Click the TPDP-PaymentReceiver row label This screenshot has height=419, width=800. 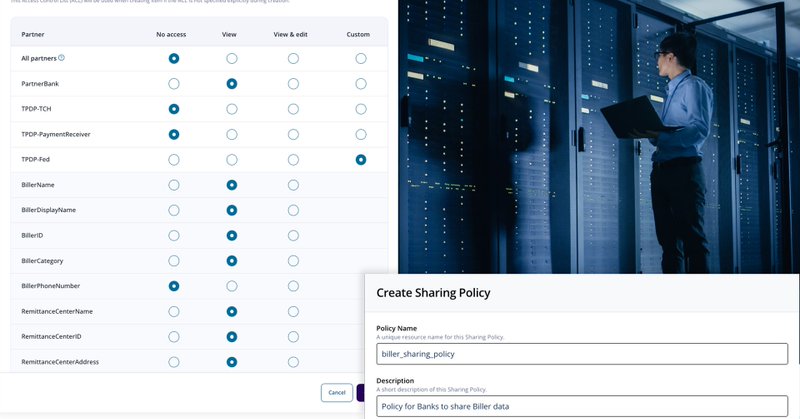click(x=56, y=134)
